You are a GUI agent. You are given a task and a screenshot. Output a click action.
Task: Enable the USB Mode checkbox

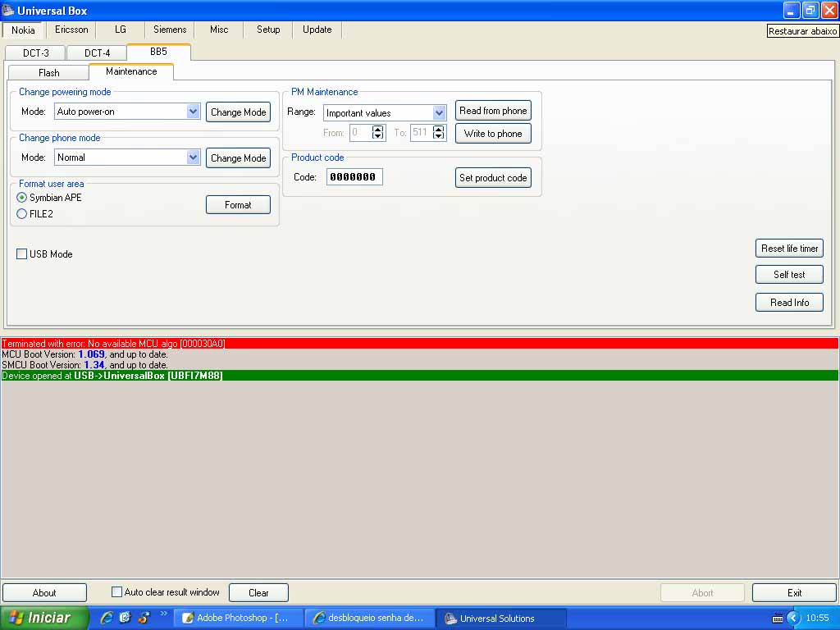pos(22,254)
